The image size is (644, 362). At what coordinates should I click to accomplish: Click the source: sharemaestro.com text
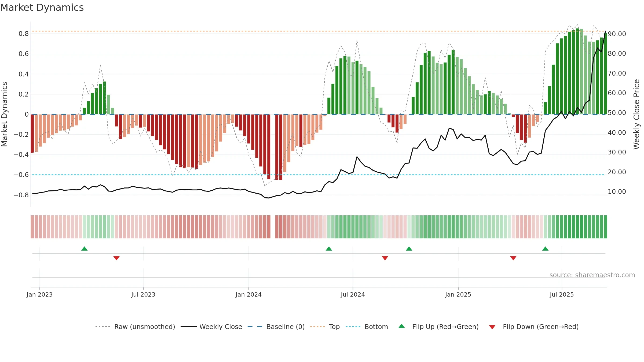coord(592,275)
